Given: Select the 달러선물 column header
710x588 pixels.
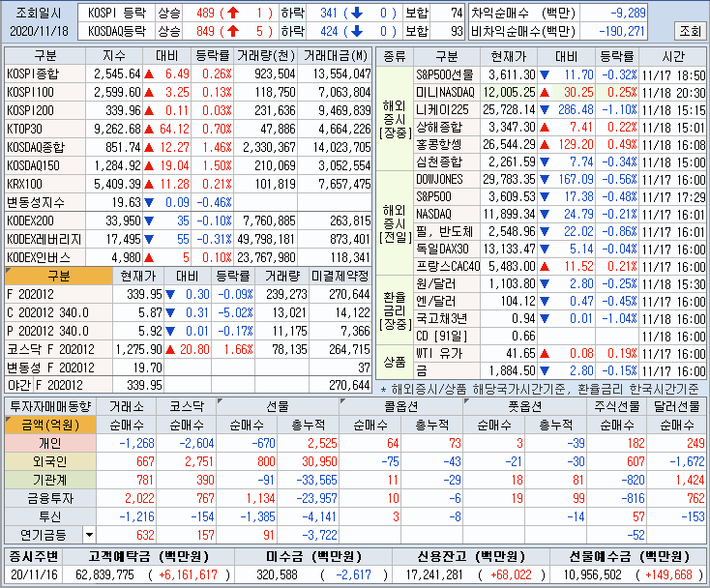Looking at the screenshot, I should pyautogui.click(x=676, y=406).
